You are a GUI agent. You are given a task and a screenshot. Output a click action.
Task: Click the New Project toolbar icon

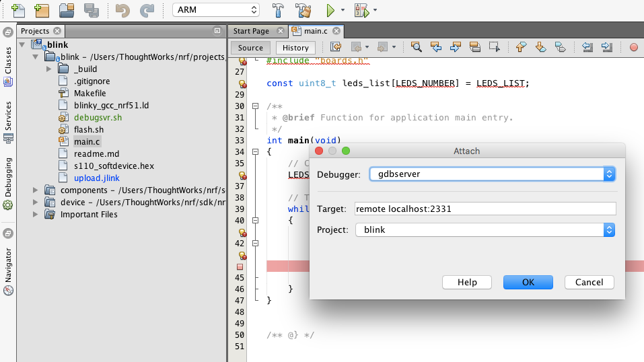tap(42, 10)
